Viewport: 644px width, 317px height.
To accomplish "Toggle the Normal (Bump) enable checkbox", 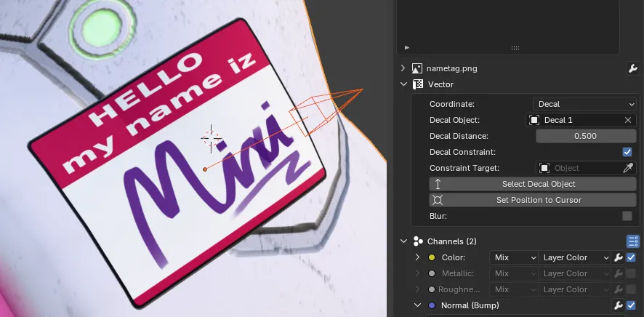I will pos(631,305).
